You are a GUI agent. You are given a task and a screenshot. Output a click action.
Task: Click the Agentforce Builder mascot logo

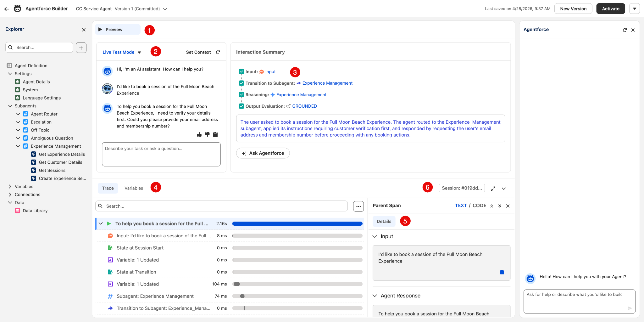(x=18, y=8)
